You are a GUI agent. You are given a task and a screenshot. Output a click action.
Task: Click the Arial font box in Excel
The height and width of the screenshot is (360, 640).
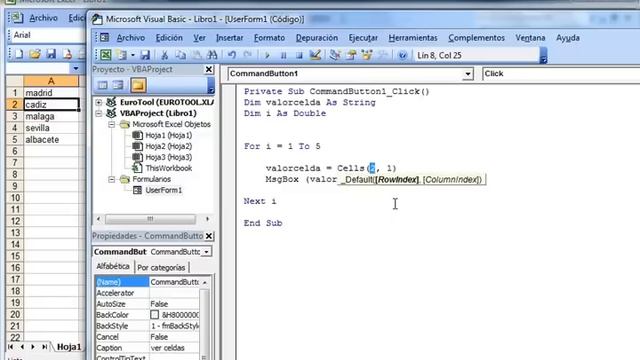click(47, 35)
